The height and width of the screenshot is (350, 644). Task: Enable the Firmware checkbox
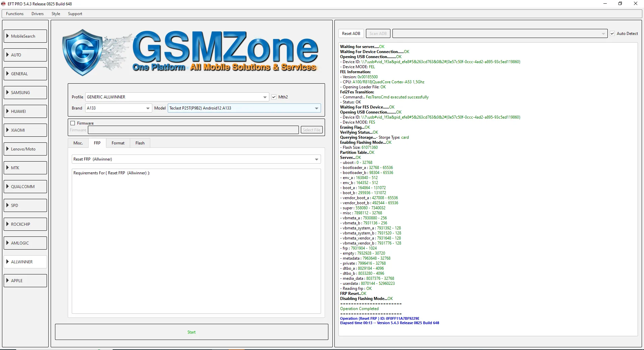[x=73, y=123]
